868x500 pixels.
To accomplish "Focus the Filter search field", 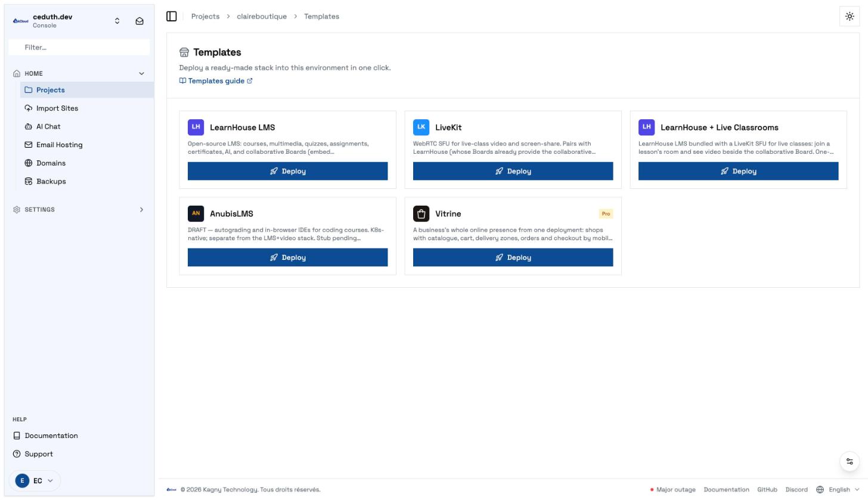I will coord(79,47).
